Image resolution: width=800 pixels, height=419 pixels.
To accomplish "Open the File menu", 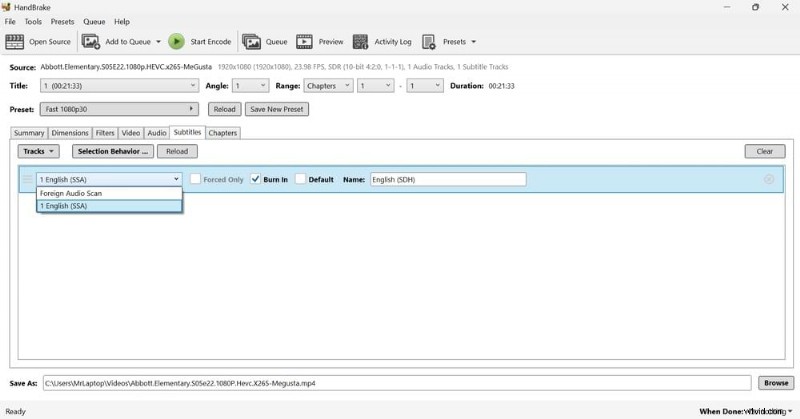I will tap(10, 22).
